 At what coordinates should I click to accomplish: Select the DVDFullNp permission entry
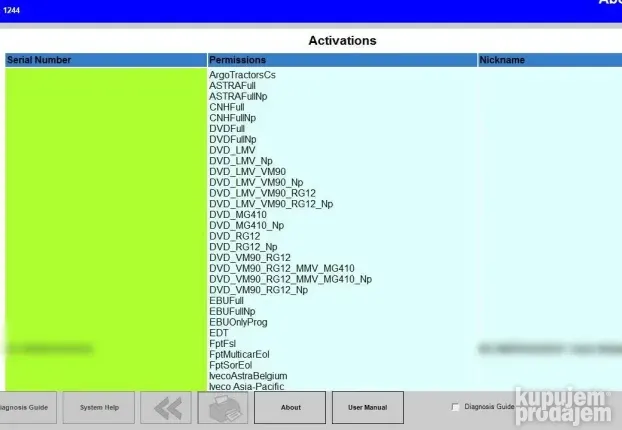tap(233, 139)
